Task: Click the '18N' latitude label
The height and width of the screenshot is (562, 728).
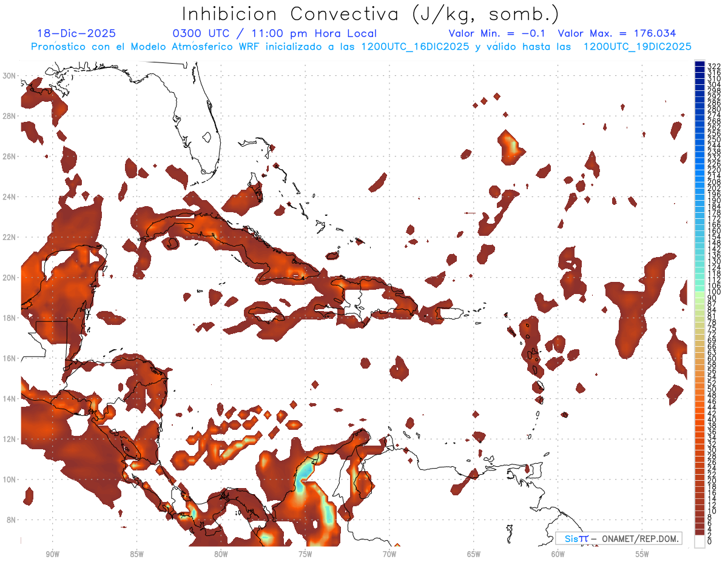Action: (9, 318)
